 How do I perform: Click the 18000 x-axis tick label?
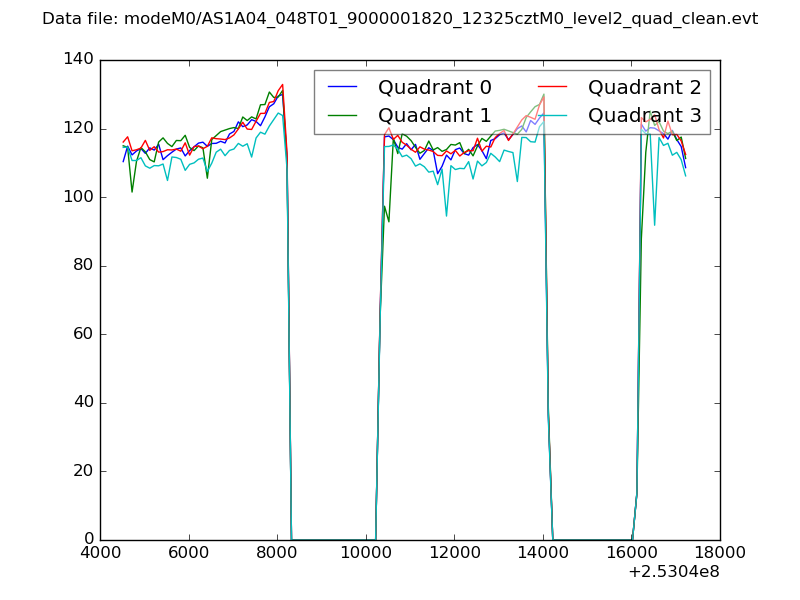coord(720,554)
